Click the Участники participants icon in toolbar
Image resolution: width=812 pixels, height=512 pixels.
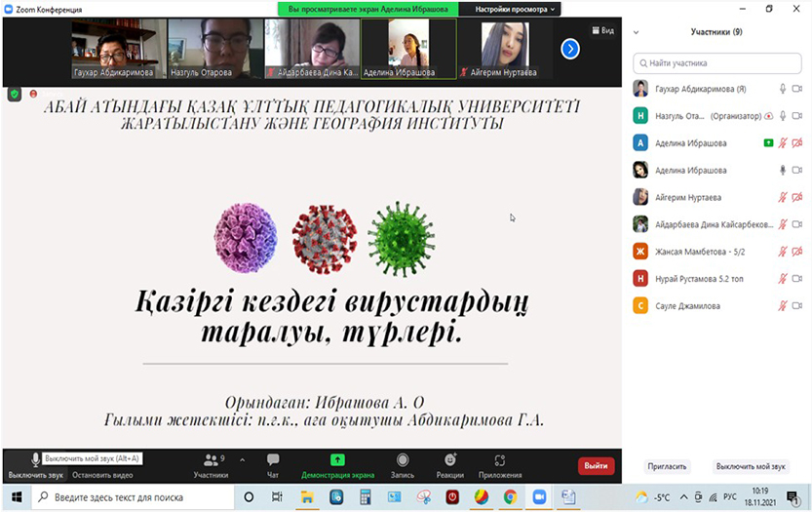click(211, 460)
